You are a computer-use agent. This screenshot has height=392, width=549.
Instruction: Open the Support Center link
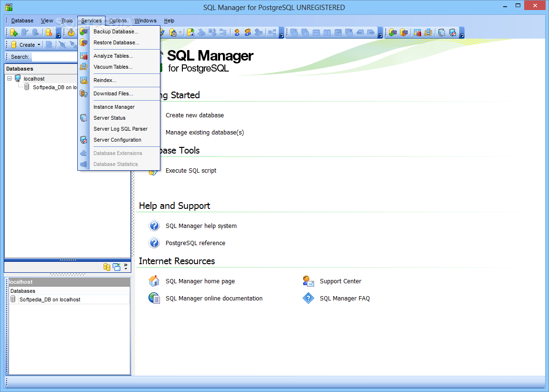[340, 281]
